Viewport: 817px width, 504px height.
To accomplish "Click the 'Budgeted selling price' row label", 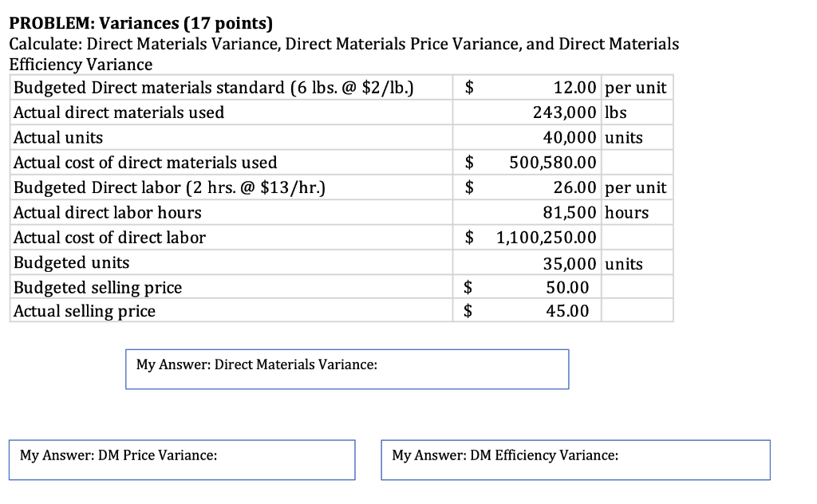I will [98, 288].
